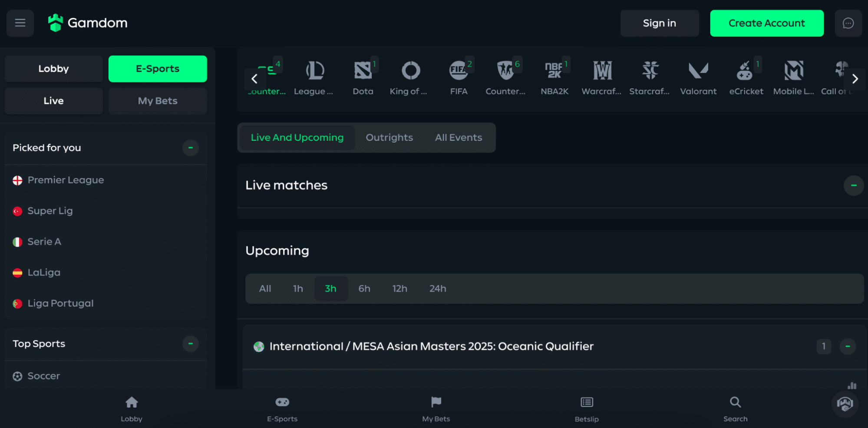
Task: Click the league event count badge
Action: pos(824,346)
